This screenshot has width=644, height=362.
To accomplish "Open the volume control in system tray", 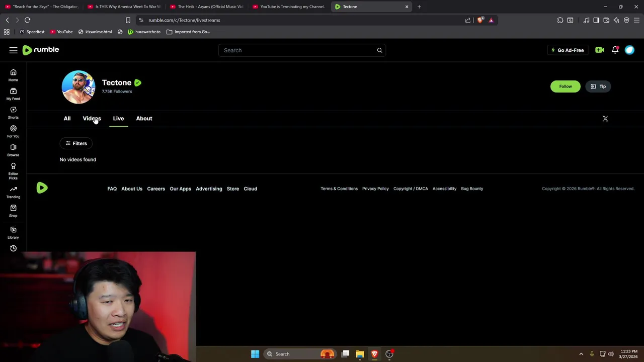I will (x=610, y=354).
